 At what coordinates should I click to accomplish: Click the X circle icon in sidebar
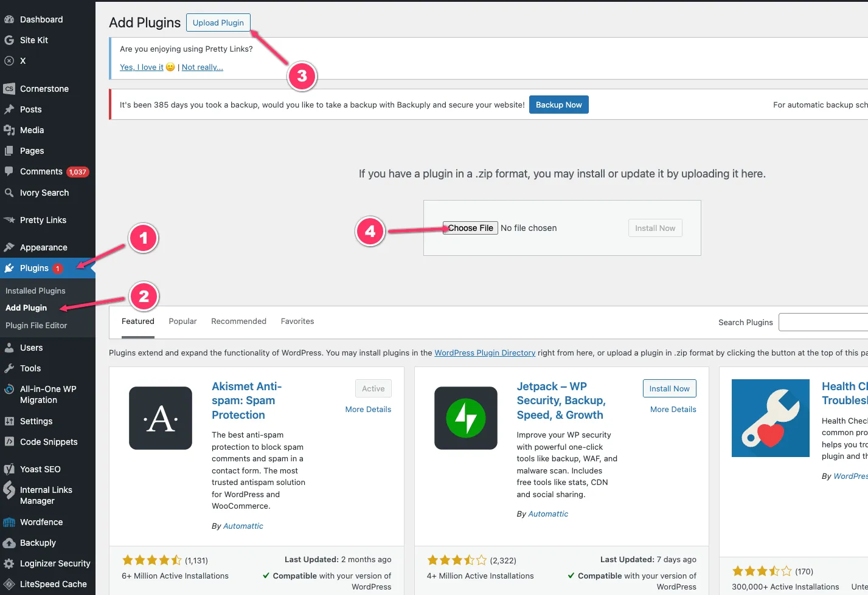9,61
